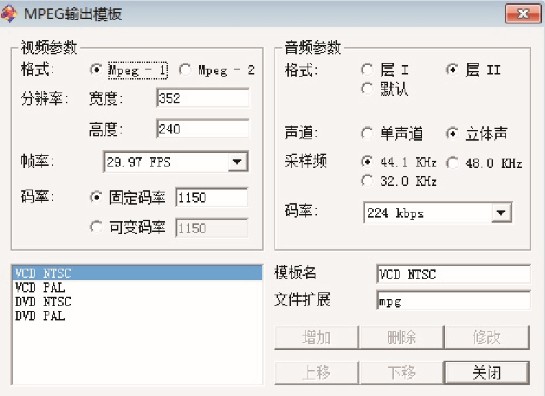Click the 关闭 close button

(x=487, y=373)
